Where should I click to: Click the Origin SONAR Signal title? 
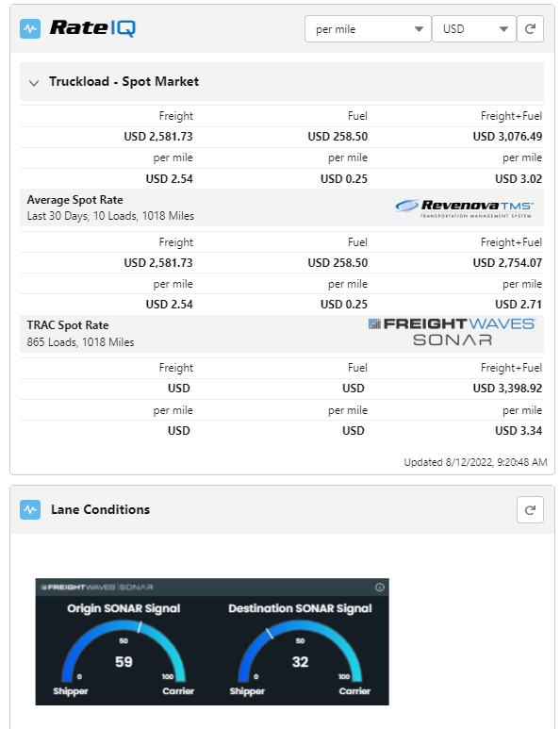(124, 608)
